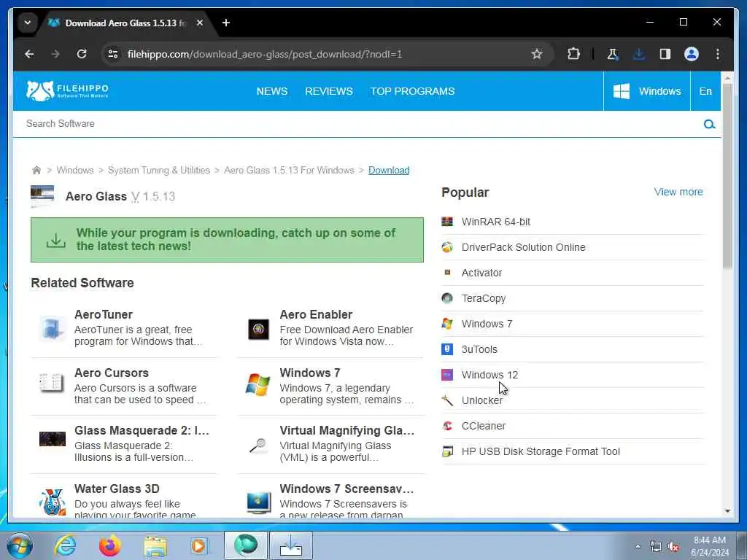The image size is (747, 560).
Task: Click the Aero Enabler icon
Action: coord(259,329)
